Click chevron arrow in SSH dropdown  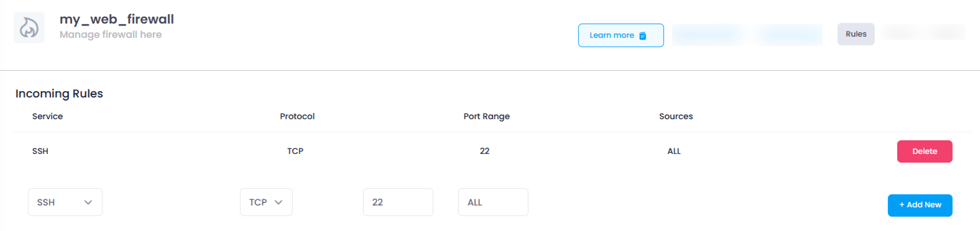(x=88, y=202)
